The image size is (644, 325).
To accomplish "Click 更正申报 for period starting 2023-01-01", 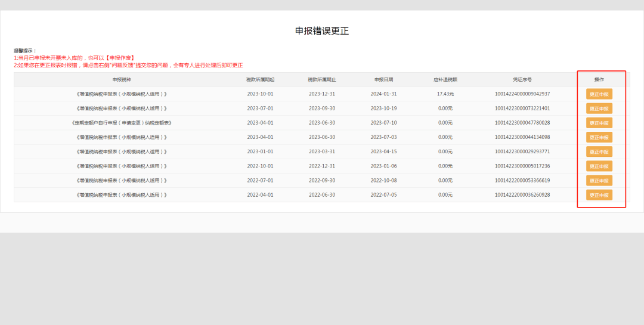I will pyautogui.click(x=599, y=151).
